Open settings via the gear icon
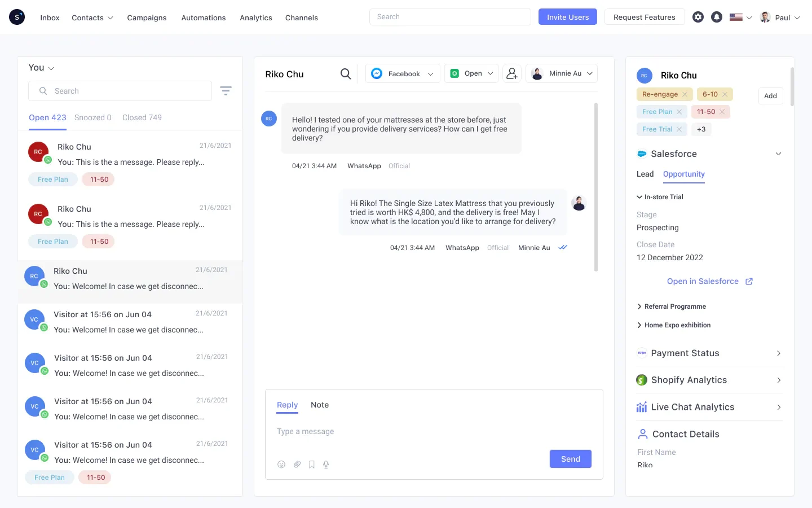Image resolution: width=812 pixels, height=508 pixels. [698, 17]
